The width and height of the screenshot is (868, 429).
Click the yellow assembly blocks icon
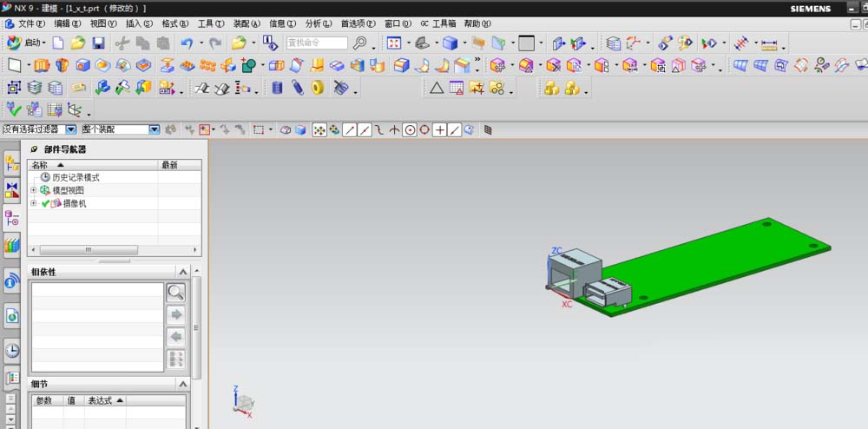[551, 88]
